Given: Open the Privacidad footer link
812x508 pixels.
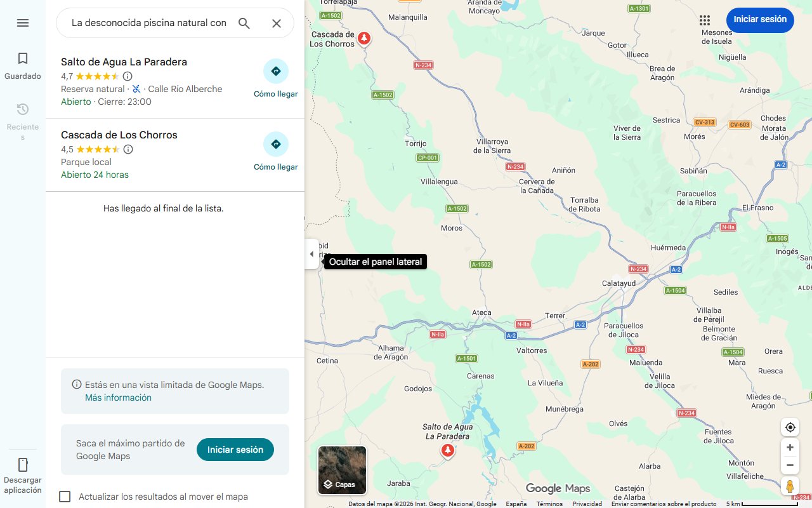Looking at the screenshot, I should [x=587, y=504].
